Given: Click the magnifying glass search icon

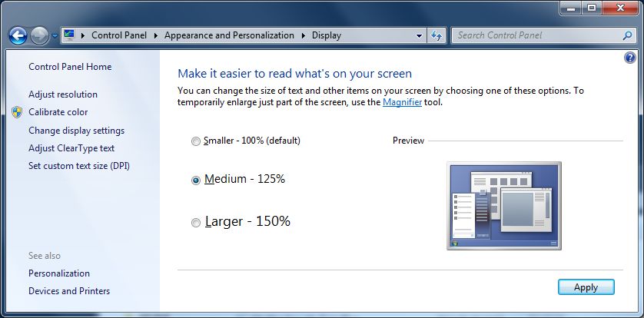Looking at the screenshot, I should [627, 35].
